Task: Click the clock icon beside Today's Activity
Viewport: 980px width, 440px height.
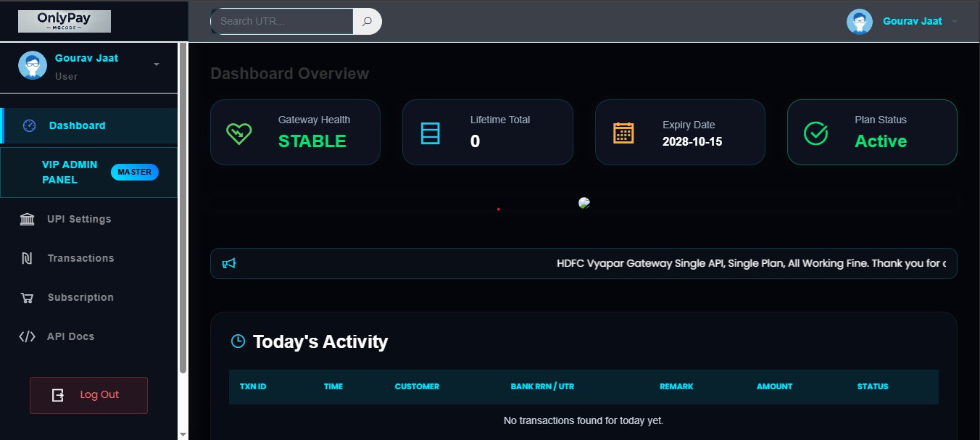Action: tap(238, 341)
